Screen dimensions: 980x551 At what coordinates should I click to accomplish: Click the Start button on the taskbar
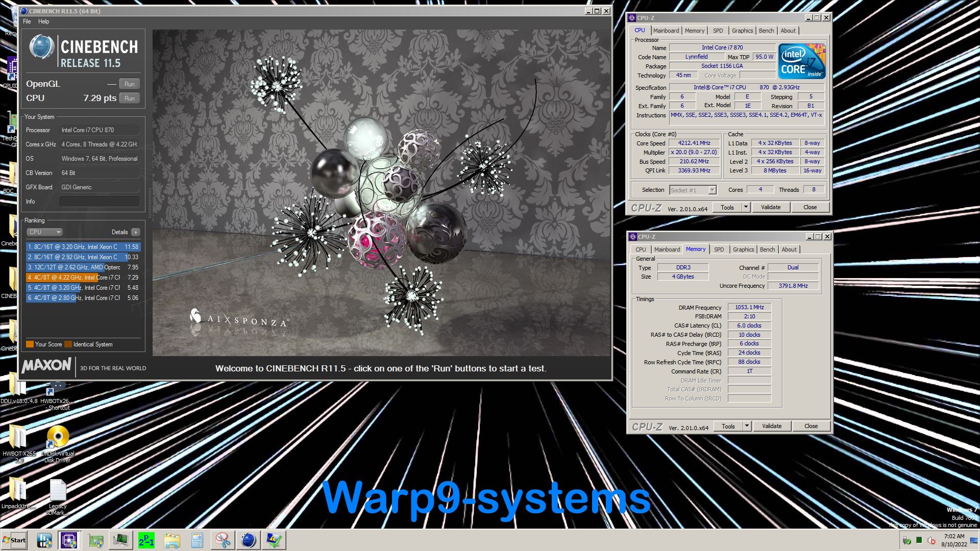pyautogui.click(x=14, y=540)
